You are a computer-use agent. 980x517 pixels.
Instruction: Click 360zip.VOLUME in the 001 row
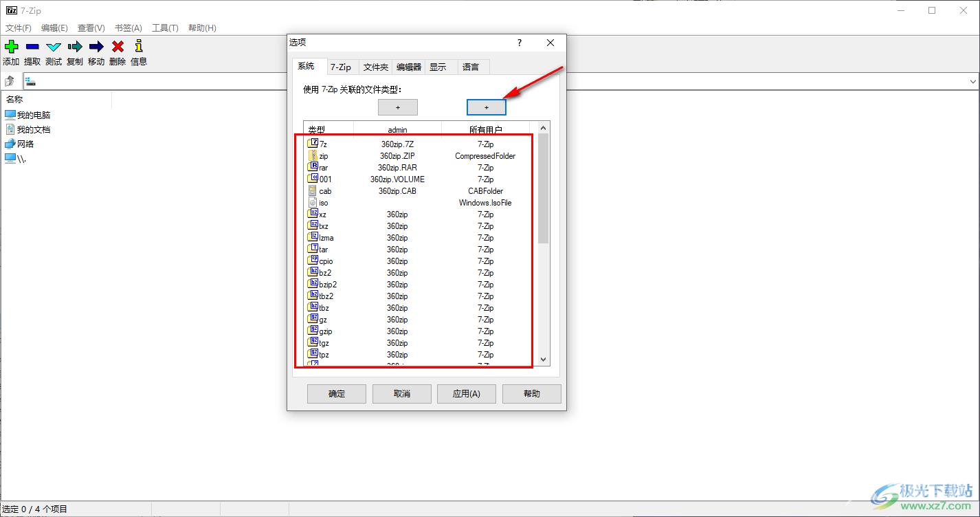[397, 179]
